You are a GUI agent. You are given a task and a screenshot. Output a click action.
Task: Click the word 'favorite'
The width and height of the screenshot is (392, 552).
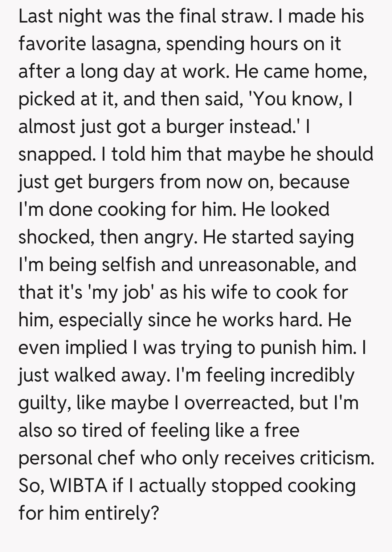52,44
